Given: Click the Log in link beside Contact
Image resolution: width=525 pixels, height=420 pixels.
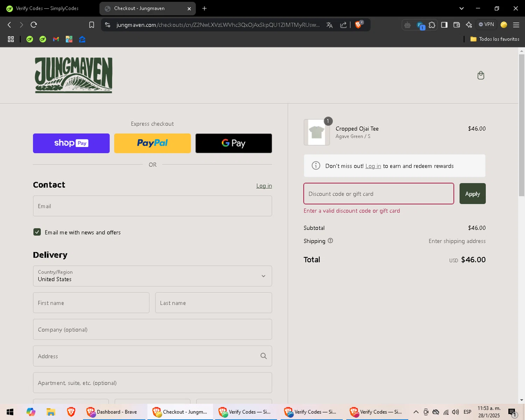Looking at the screenshot, I should click(264, 186).
